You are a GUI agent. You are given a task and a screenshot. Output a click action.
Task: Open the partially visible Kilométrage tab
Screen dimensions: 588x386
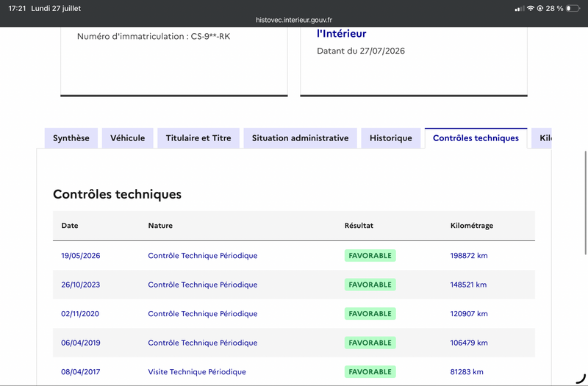[x=542, y=138]
